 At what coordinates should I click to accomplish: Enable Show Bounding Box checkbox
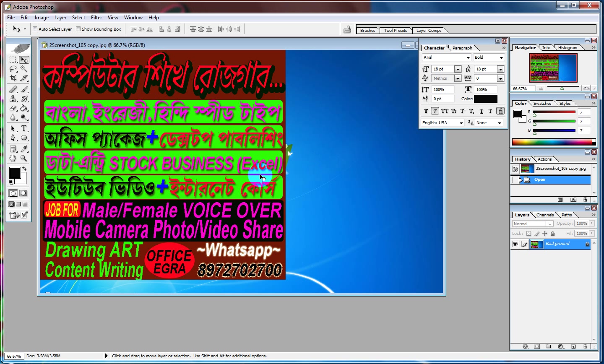[78, 29]
